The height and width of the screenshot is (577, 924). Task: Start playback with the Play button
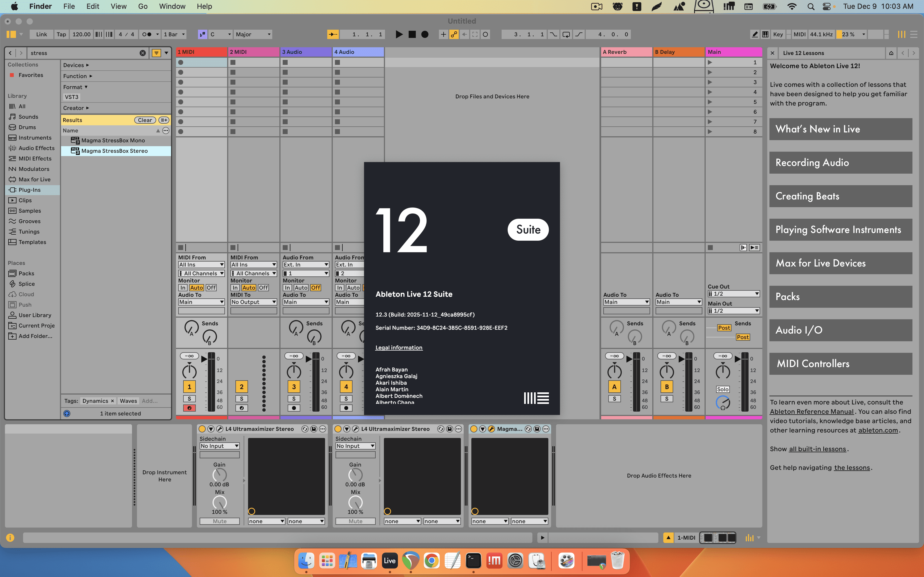click(x=399, y=34)
